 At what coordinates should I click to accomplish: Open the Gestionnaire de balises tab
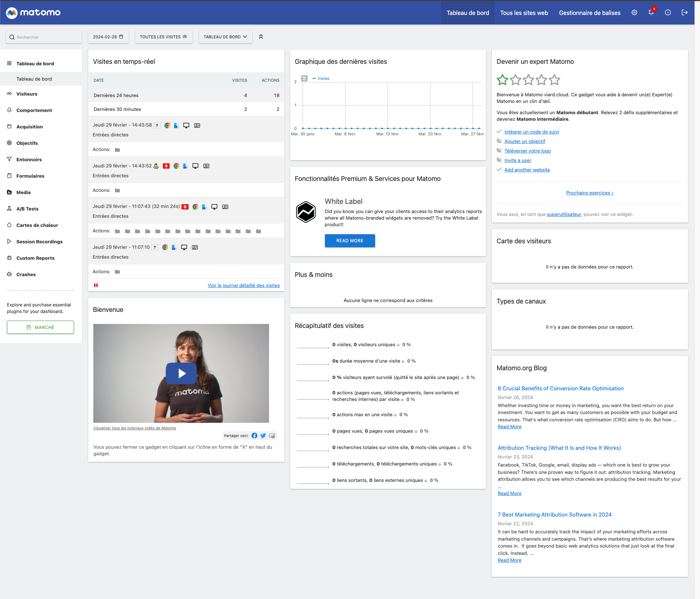pos(590,13)
